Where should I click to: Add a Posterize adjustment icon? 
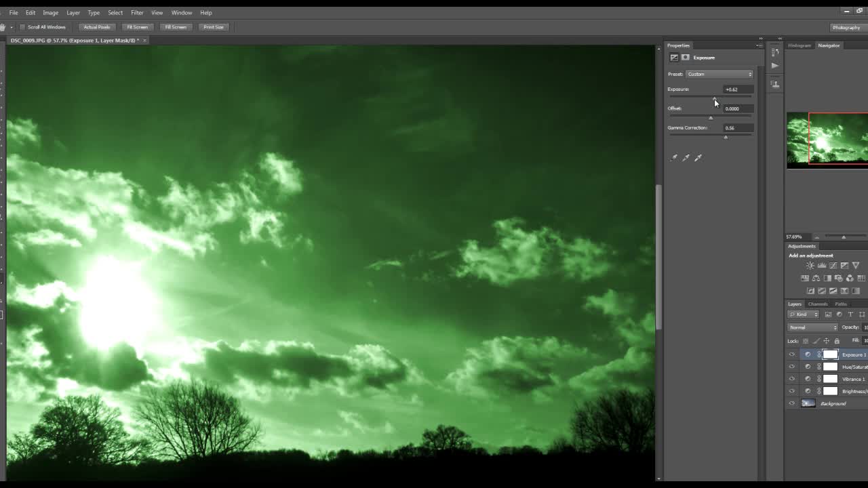822,291
